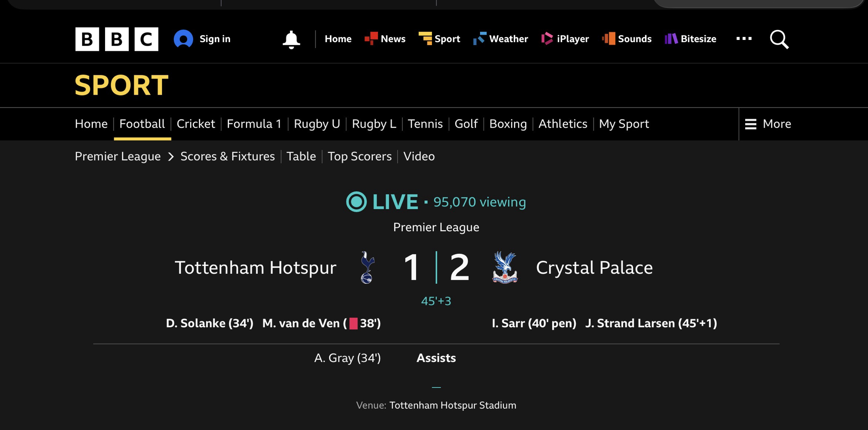Image resolution: width=868 pixels, height=430 pixels.
Task: Click the yellow SPORT heading
Action: pos(122,85)
